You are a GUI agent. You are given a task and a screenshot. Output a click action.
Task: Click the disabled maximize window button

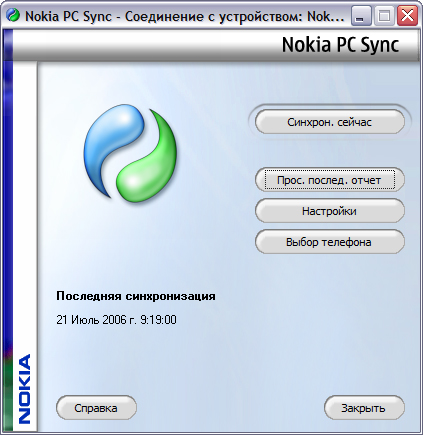tap(384, 16)
